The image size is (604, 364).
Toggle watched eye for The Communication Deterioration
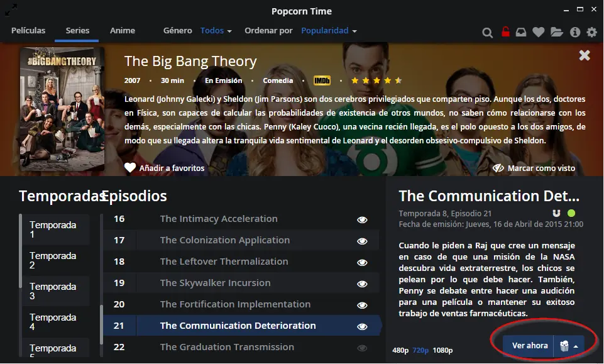(362, 327)
